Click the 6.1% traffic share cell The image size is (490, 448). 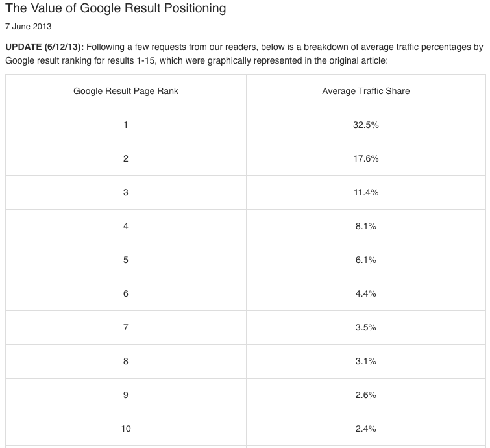point(366,260)
